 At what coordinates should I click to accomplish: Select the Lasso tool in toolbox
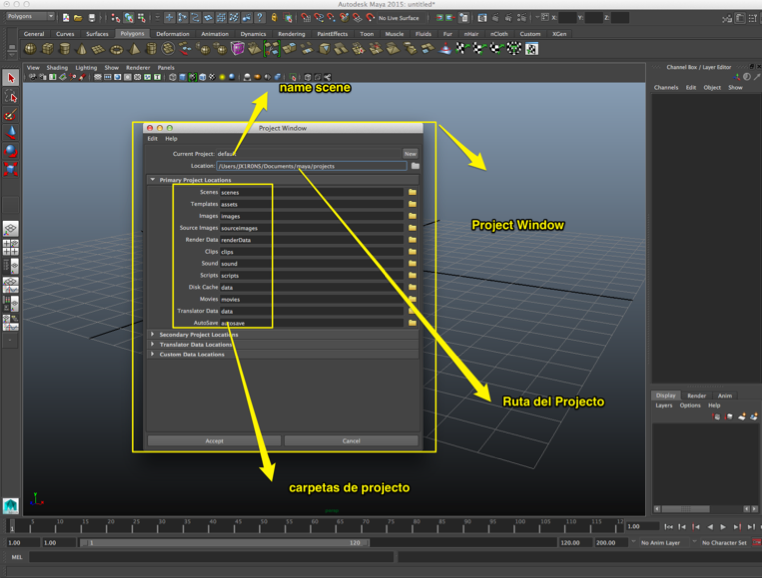point(11,97)
